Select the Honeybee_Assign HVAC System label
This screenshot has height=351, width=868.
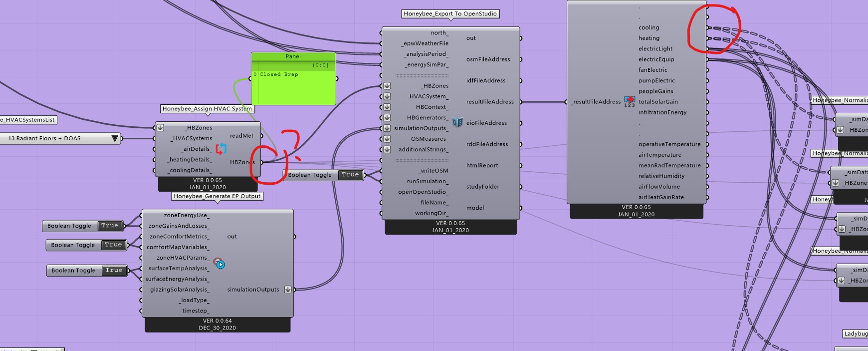(x=207, y=108)
